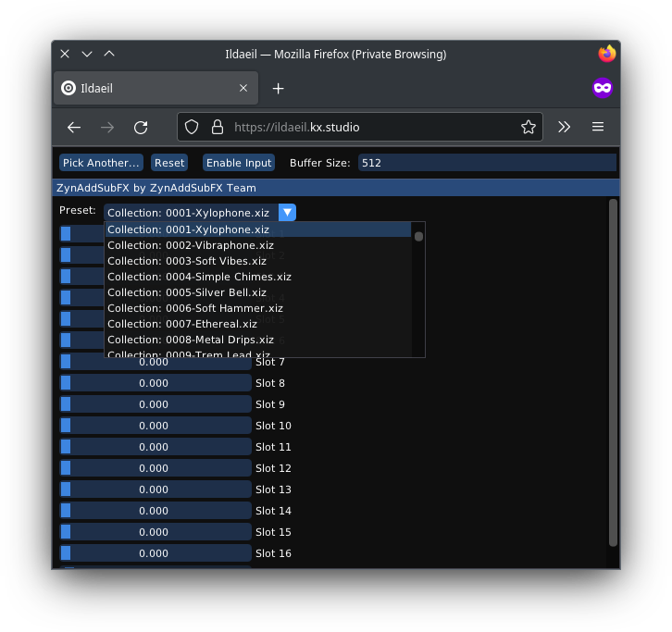Select preset 0005-Silver Bell.xiz
Viewport: 672px width, 632px height.
click(258, 292)
